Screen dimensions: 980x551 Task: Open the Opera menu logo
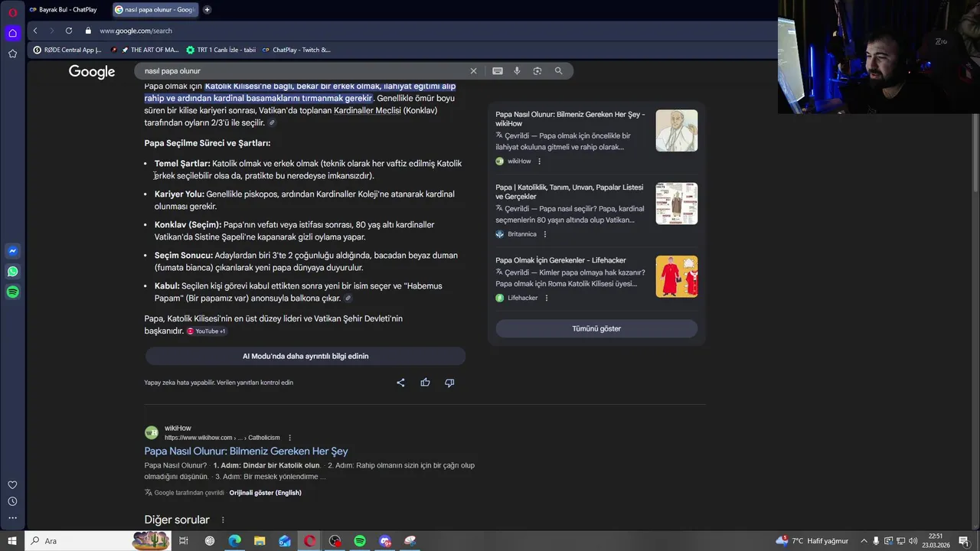tap(12, 12)
